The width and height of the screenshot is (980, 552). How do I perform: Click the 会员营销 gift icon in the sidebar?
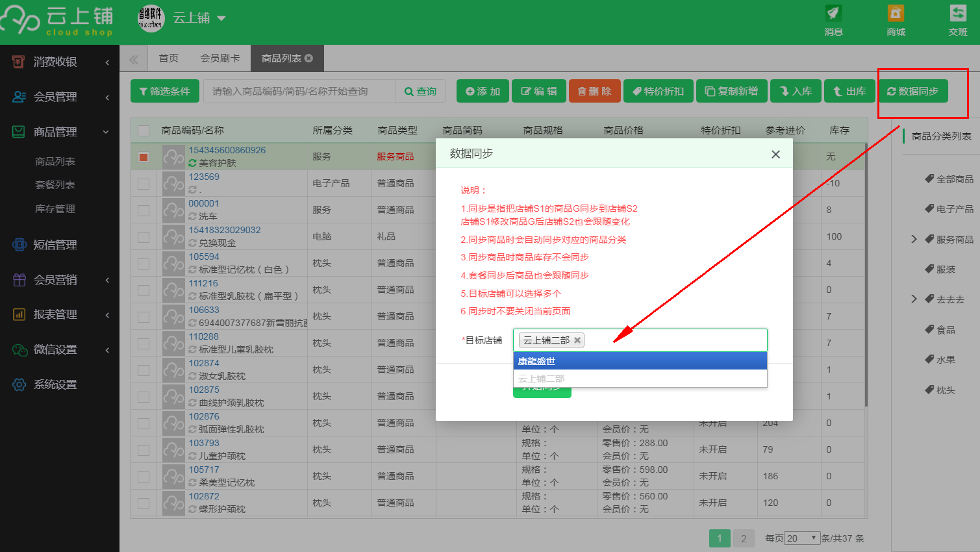(19, 280)
